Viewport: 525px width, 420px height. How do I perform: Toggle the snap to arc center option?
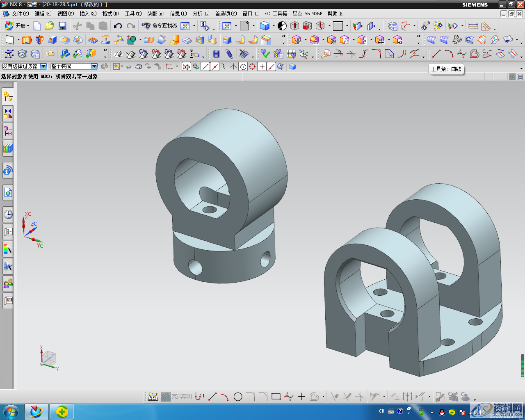(x=243, y=66)
